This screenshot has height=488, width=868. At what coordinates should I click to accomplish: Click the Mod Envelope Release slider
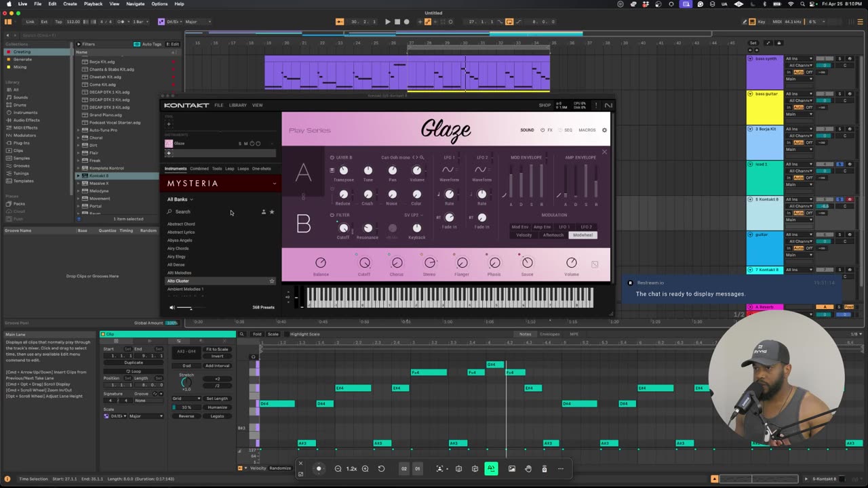540,182
